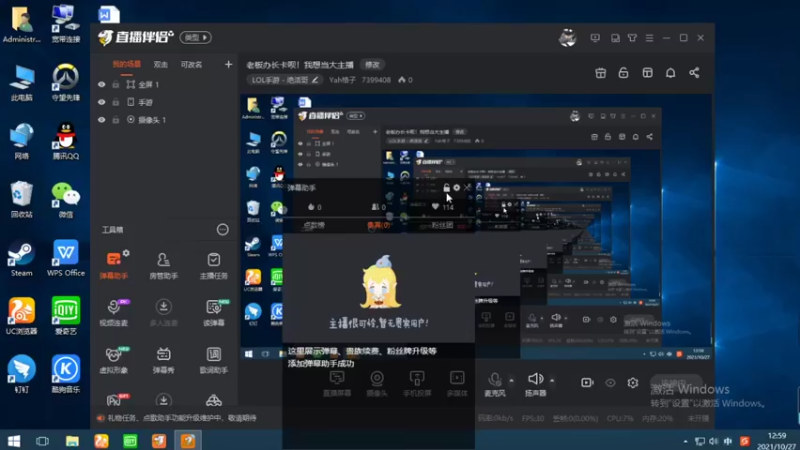Toggle lock on 摄像头 1 source
Viewport: 800px width, 450px height.
pyautogui.click(x=116, y=120)
